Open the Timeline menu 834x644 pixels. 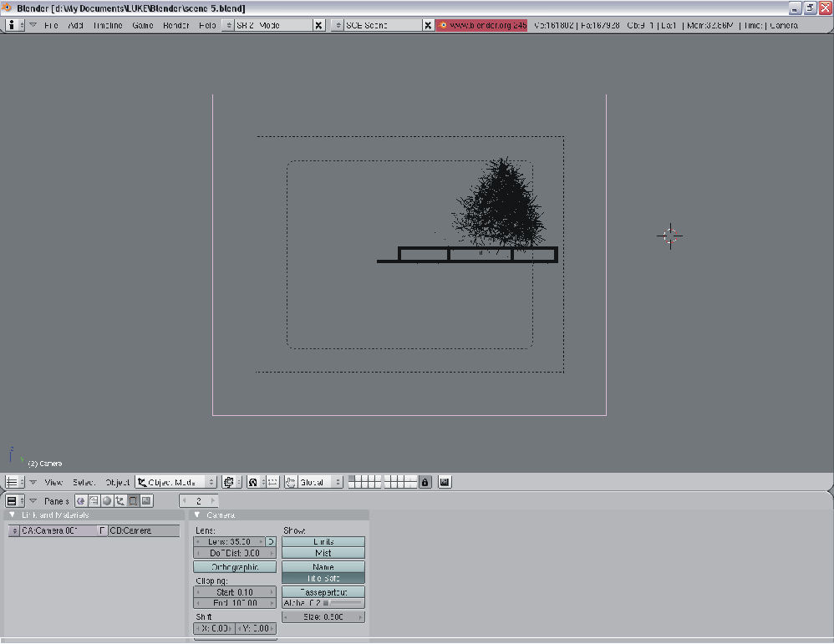click(x=108, y=25)
